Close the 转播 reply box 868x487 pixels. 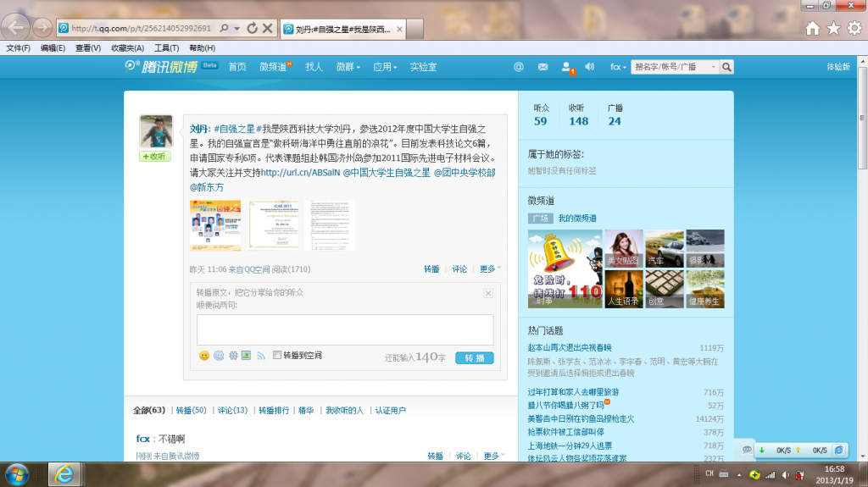(x=488, y=293)
